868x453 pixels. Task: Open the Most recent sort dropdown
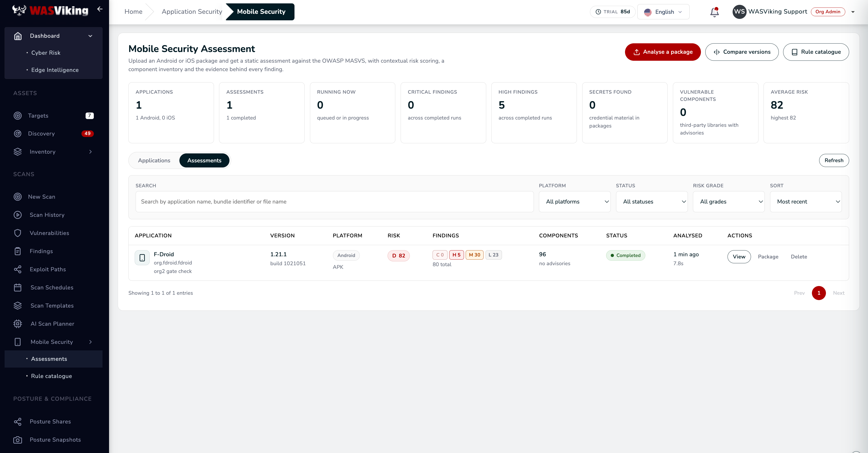[x=806, y=202]
